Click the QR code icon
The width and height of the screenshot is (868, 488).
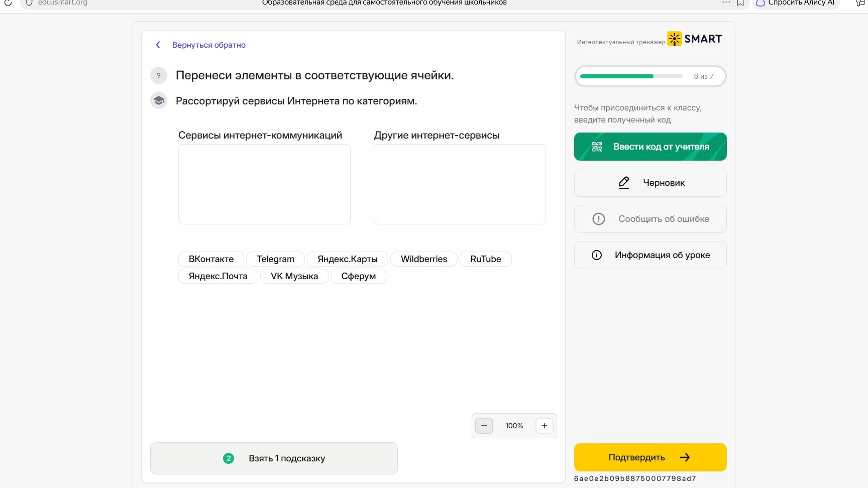597,147
